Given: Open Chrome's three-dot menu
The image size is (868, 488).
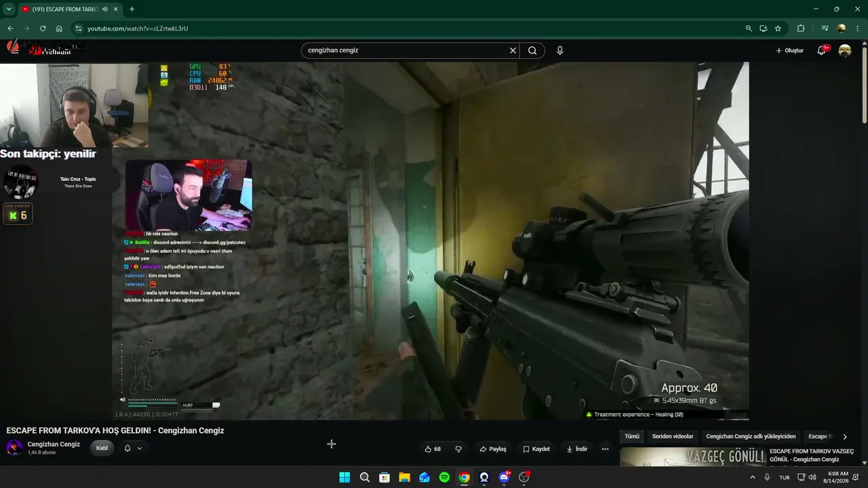Looking at the screenshot, I should [858, 28].
